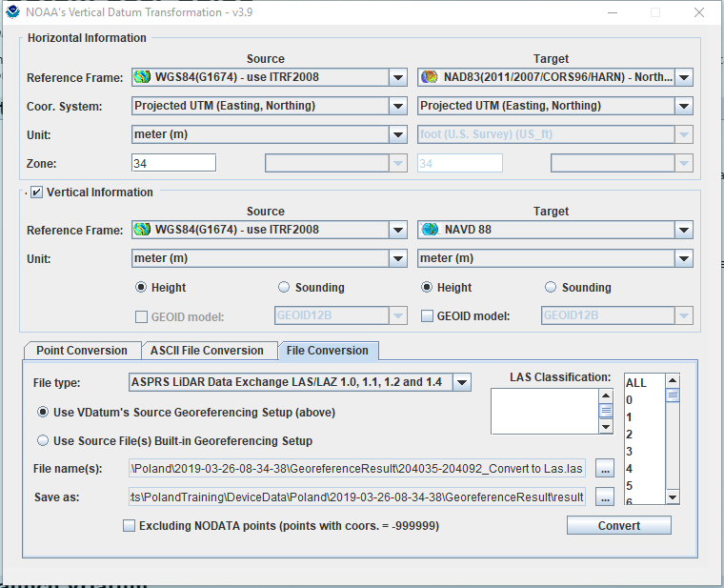Click Save as path field
Image resolution: width=724 pixels, height=588 pixels.
point(357,497)
